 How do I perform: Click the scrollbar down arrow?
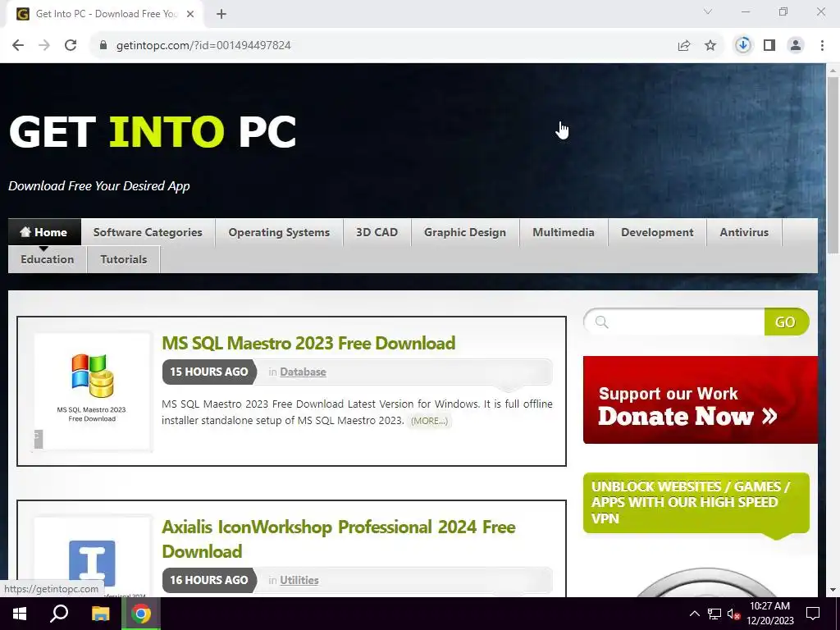[x=833, y=591]
